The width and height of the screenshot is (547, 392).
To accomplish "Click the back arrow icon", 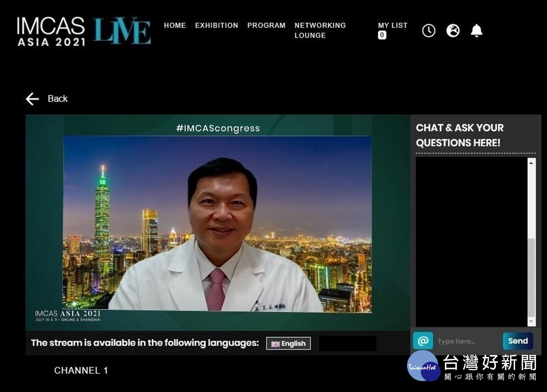I will [x=32, y=99].
